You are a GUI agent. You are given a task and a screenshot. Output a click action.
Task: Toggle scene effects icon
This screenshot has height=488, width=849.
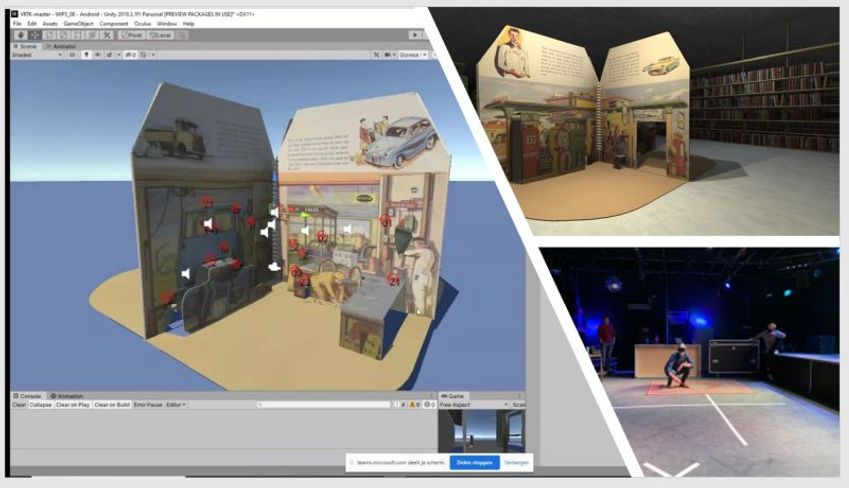tap(109, 55)
